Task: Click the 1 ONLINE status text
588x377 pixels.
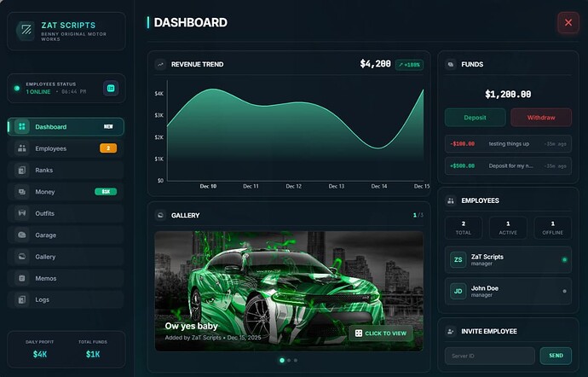Action: click(38, 91)
